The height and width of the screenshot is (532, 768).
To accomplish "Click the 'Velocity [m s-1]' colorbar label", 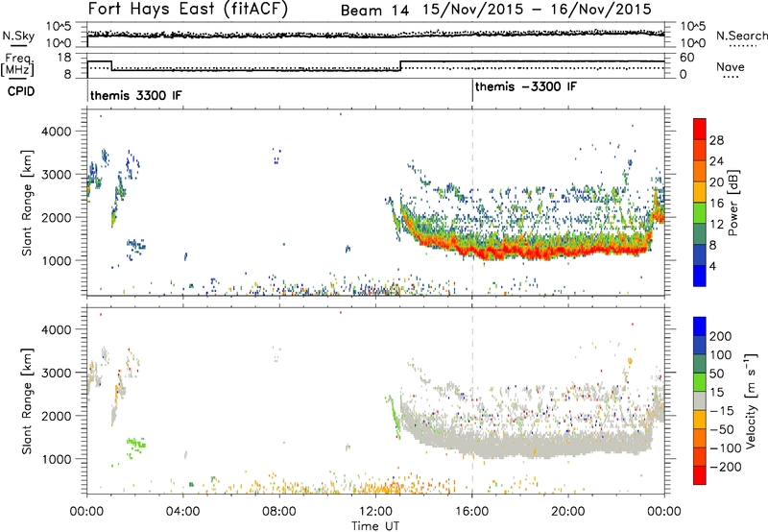I will 750,400.
